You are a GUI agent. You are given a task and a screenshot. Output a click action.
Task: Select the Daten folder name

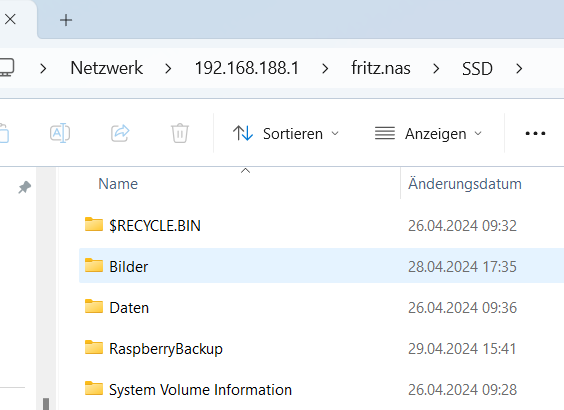(129, 308)
